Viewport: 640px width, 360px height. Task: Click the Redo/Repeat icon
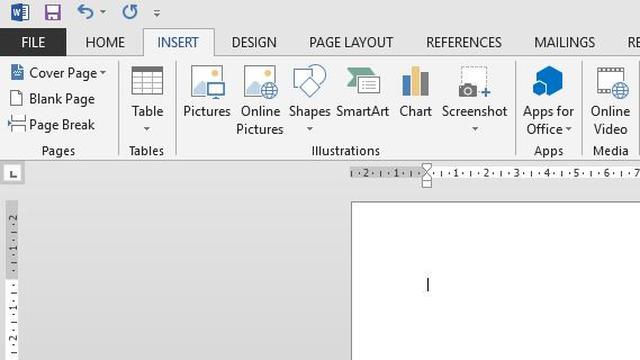point(130,12)
